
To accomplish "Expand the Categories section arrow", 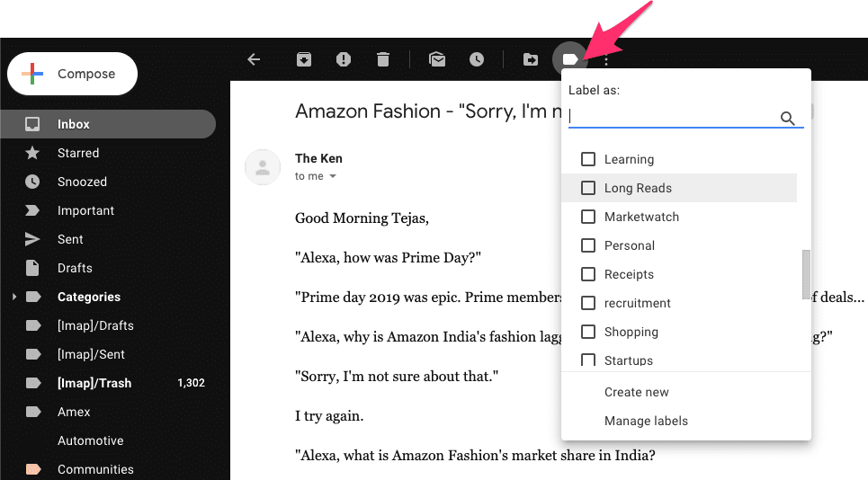I will (x=13, y=297).
